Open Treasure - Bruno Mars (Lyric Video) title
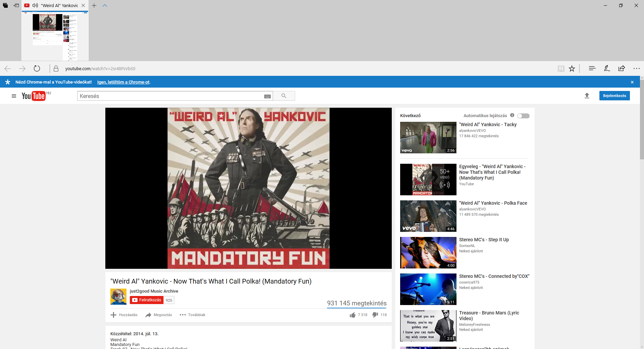The width and height of the screenshot is (644, 349). pos(489,315)
